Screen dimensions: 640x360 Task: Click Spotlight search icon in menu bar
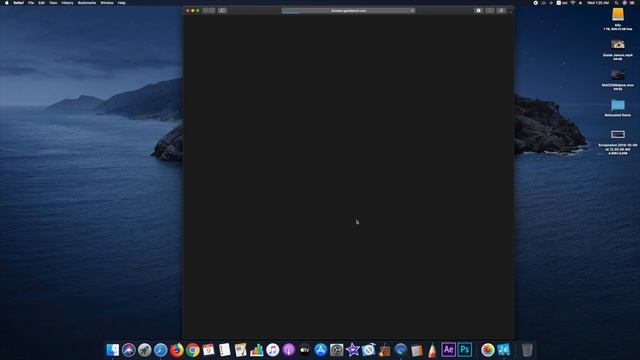[616, 3]
